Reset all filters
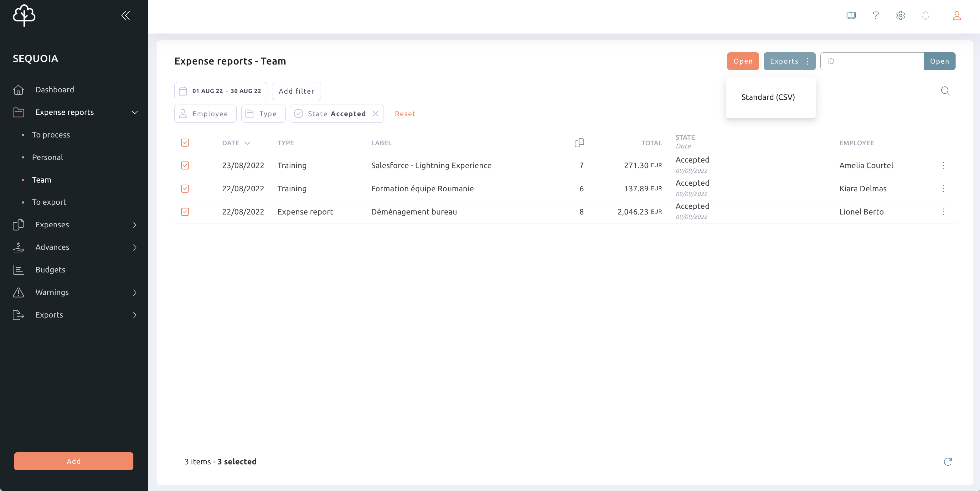 (x=405, y=114)
